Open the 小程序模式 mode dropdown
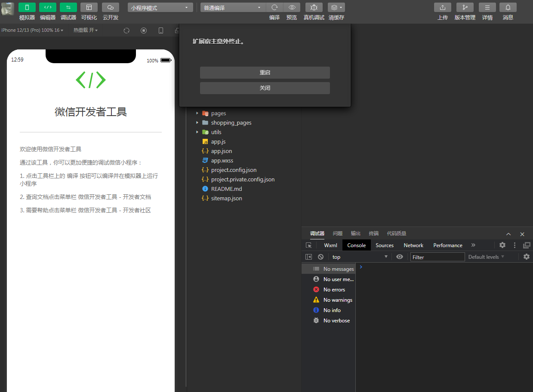 tap(160, 8)
